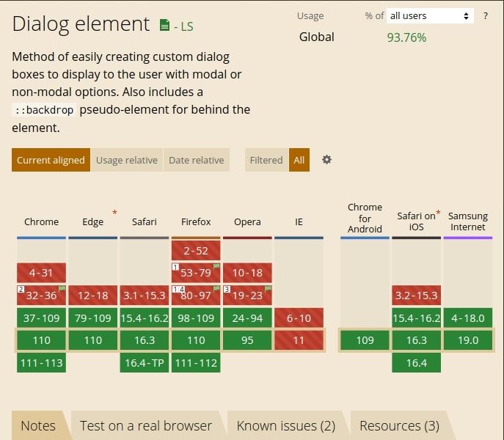Click the Opera 19-23 version cell

[247, 296]
